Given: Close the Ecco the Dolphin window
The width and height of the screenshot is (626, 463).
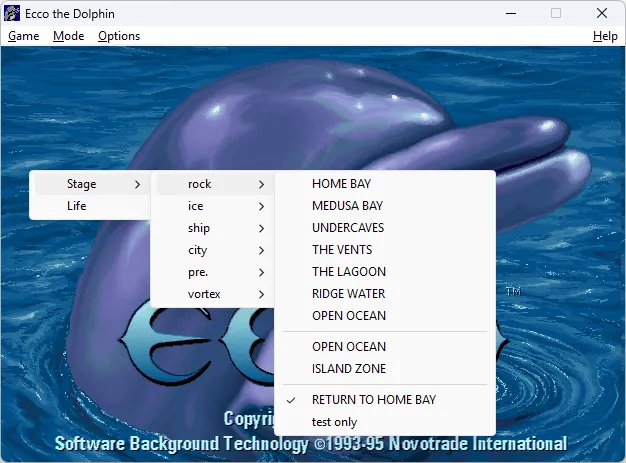Looking at the screenshot, I should point(602,14).
